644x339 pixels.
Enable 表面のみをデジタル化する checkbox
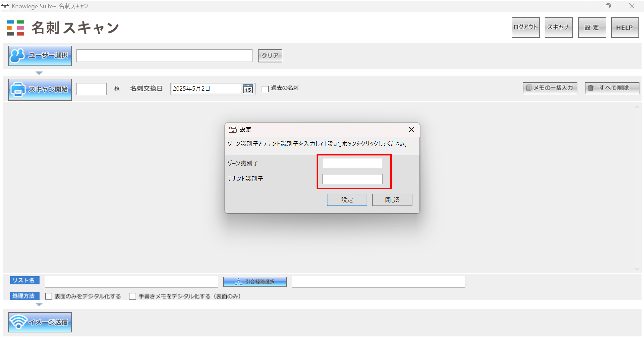click(48, 296)
